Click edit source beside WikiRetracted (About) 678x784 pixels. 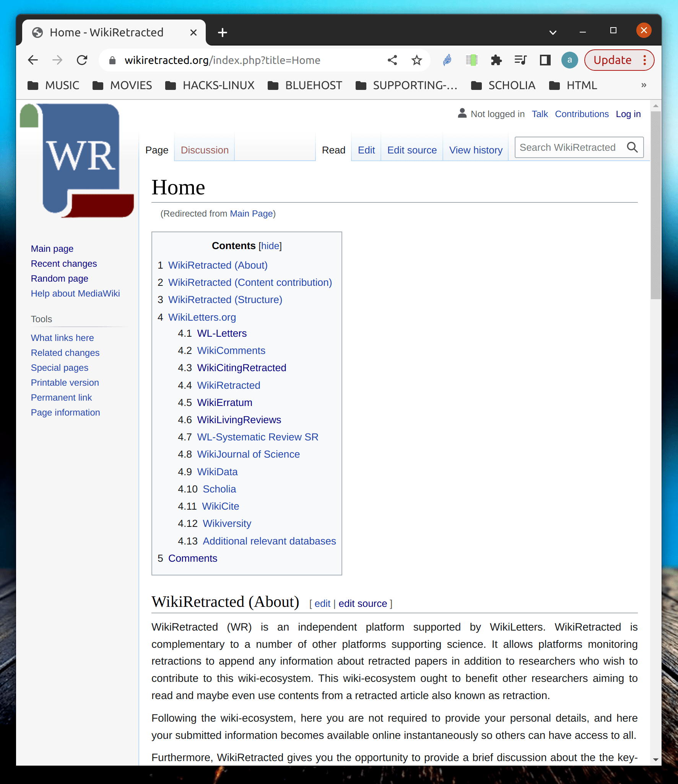click(x=363, y=603)
